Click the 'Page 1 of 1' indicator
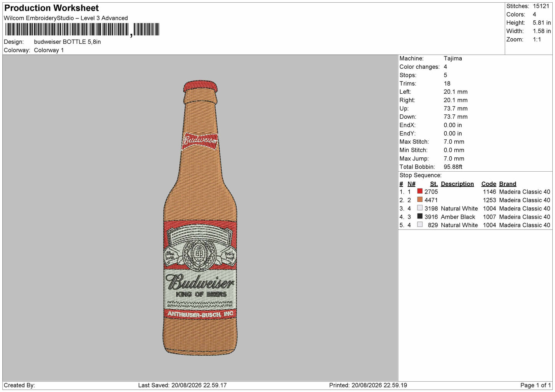The height and width of the screenshot is (392, 555). 535,385
